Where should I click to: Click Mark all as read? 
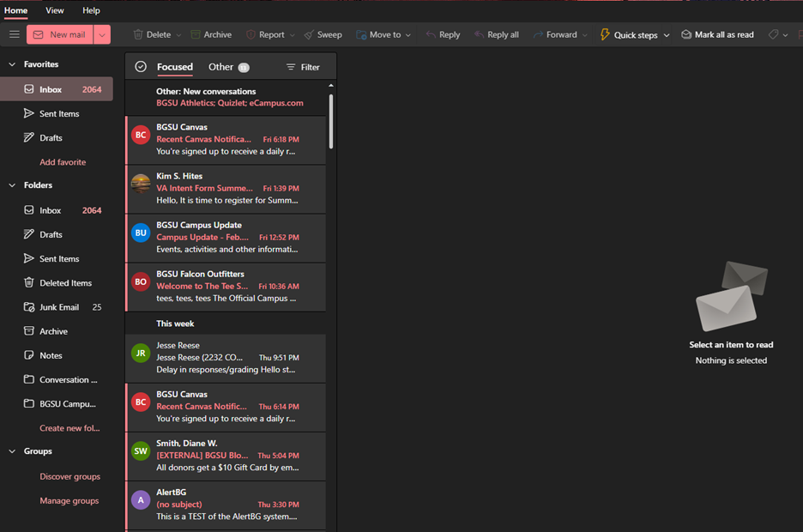(717, 34)
